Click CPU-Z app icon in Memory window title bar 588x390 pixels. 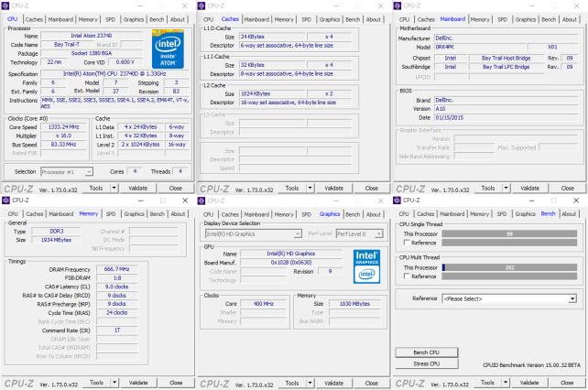(x=5, y=200)
